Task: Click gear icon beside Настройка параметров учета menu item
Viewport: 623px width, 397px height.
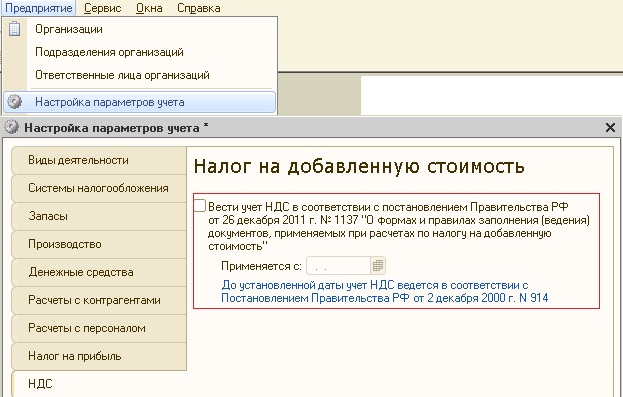Action: click(x=15, y=102)
